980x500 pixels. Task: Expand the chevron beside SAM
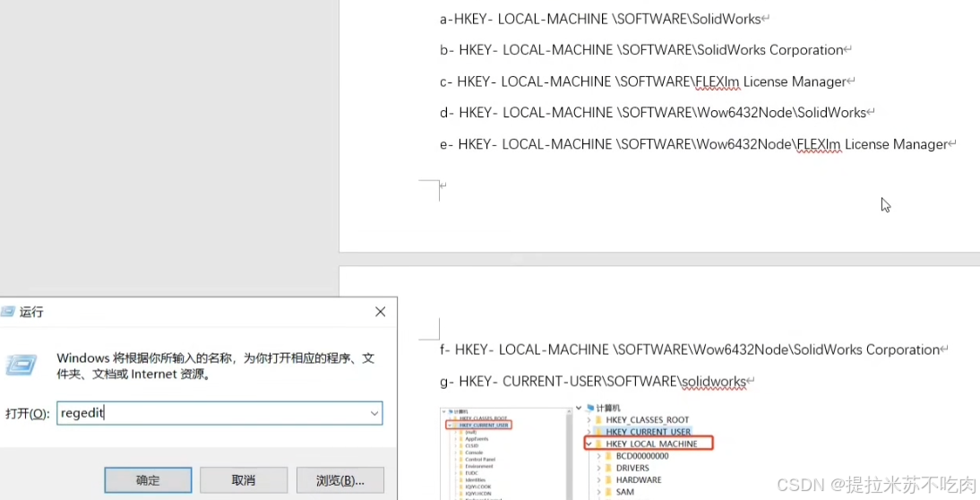tap(598, 492)
